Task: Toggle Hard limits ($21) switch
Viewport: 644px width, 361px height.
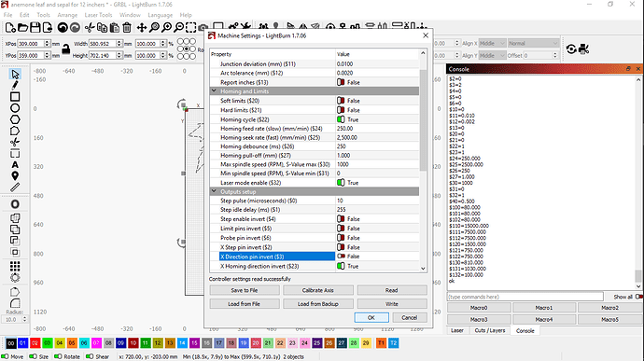Action: tap(341, 110)
